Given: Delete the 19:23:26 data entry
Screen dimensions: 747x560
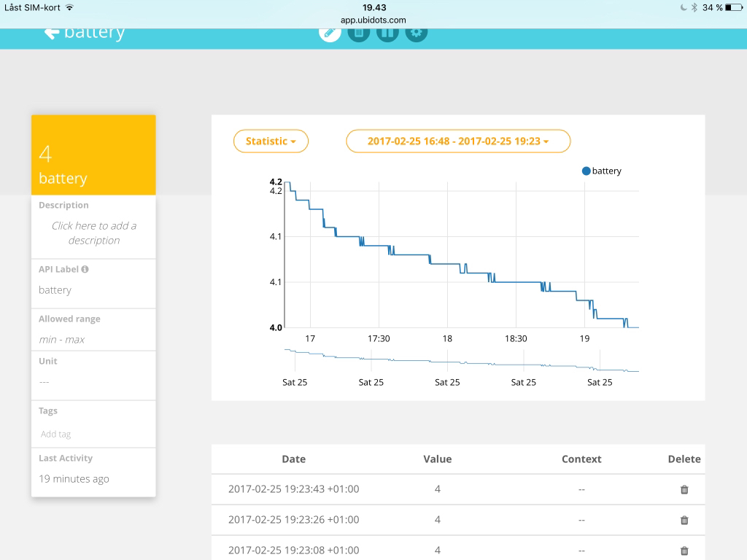Looking at the screenshot, I should click(x=684, y=520).
